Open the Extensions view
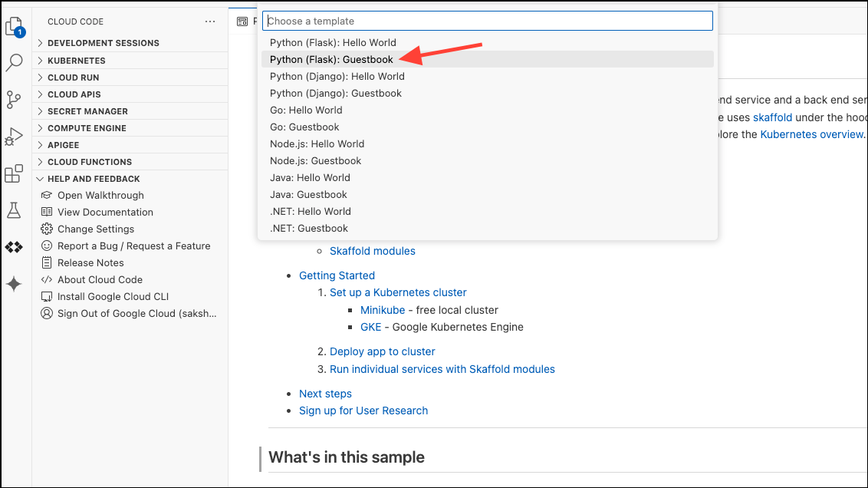This screenshot has height=488, width=868. [x=14, y=173]
